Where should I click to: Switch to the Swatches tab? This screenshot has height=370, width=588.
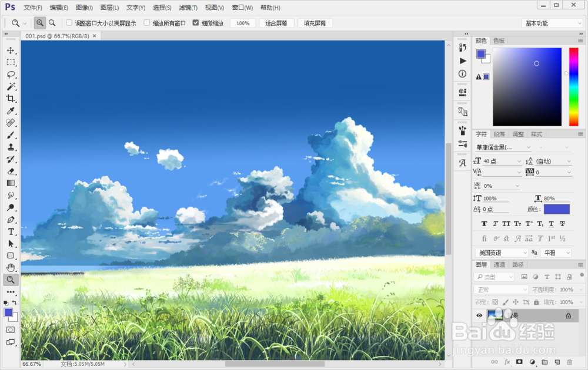click(x=499, y=41)
